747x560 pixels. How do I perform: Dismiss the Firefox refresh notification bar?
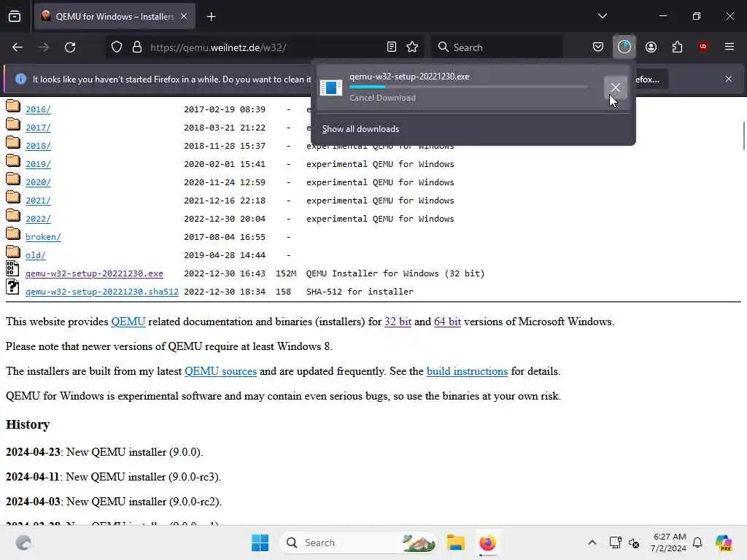pyautogui.click(x=729, y=79)
